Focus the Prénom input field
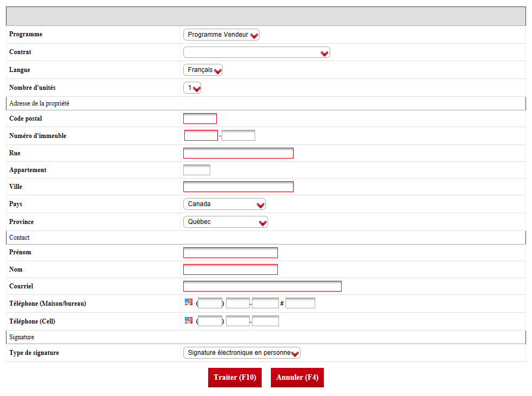 coord(230,253)
